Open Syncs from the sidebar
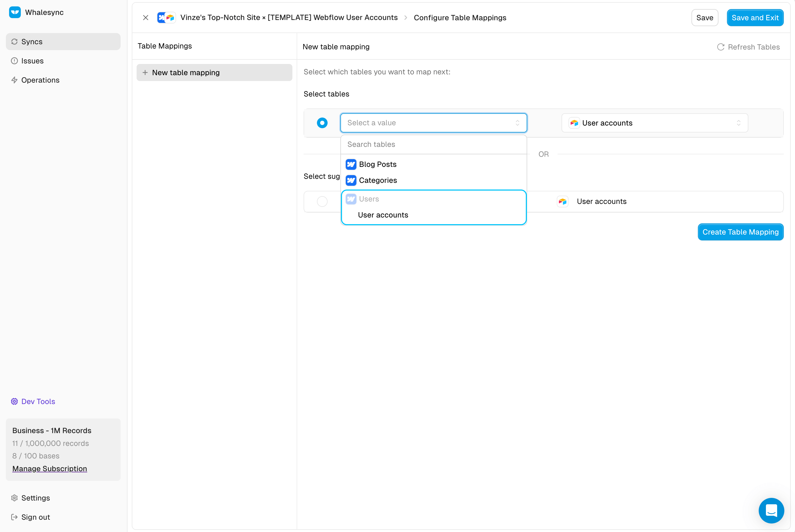The image size is (795, 532). 31,41
